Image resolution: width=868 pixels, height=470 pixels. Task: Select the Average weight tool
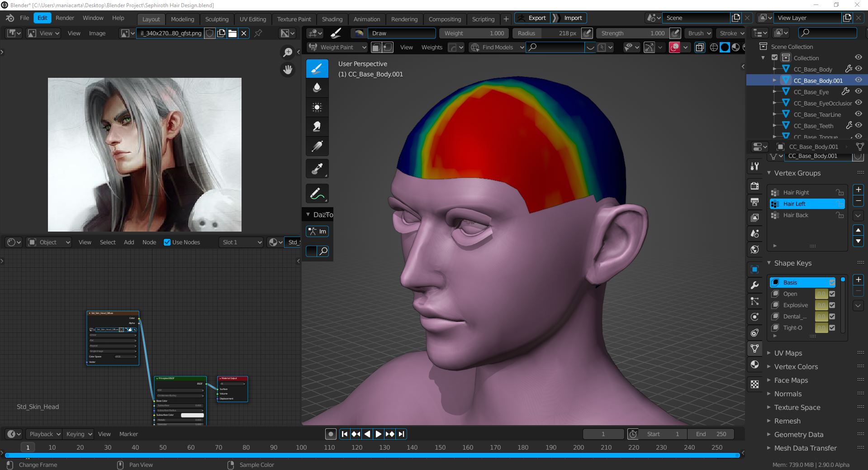317,107
